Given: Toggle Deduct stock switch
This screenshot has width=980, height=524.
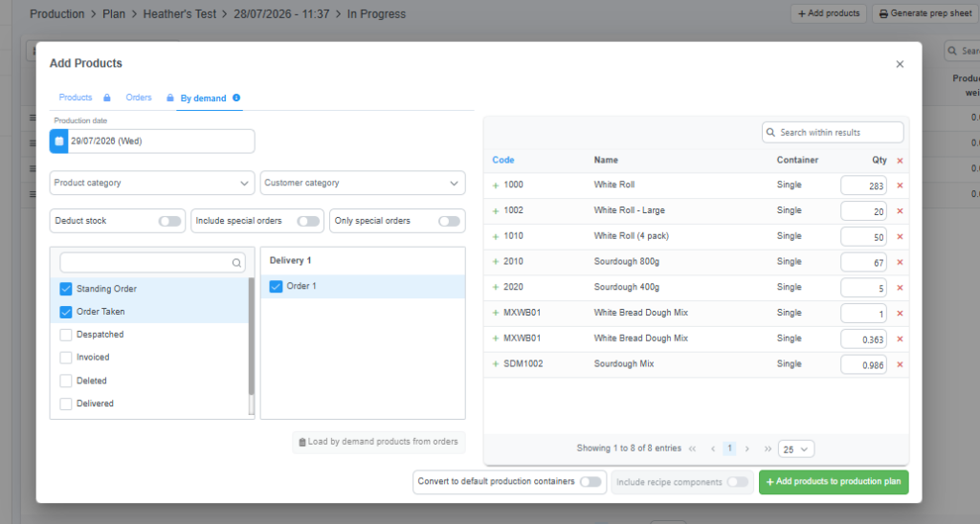Looking at the screenshot, I should [x=169, y=221].
